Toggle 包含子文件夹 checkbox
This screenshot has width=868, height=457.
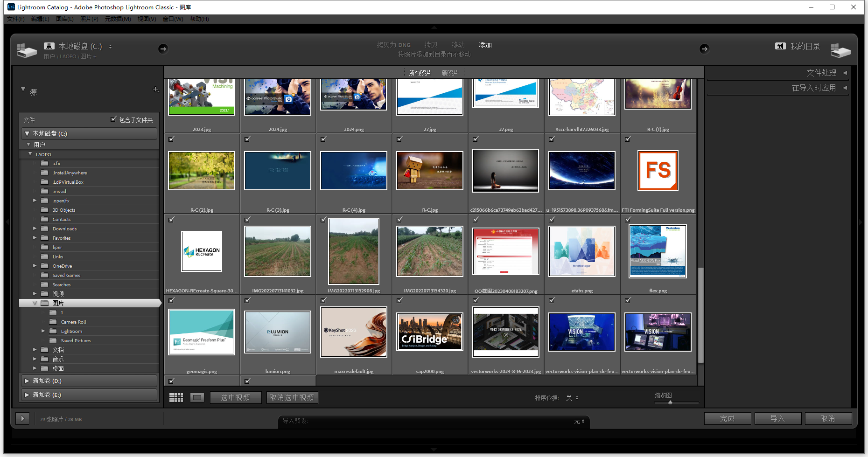point(113,119)
